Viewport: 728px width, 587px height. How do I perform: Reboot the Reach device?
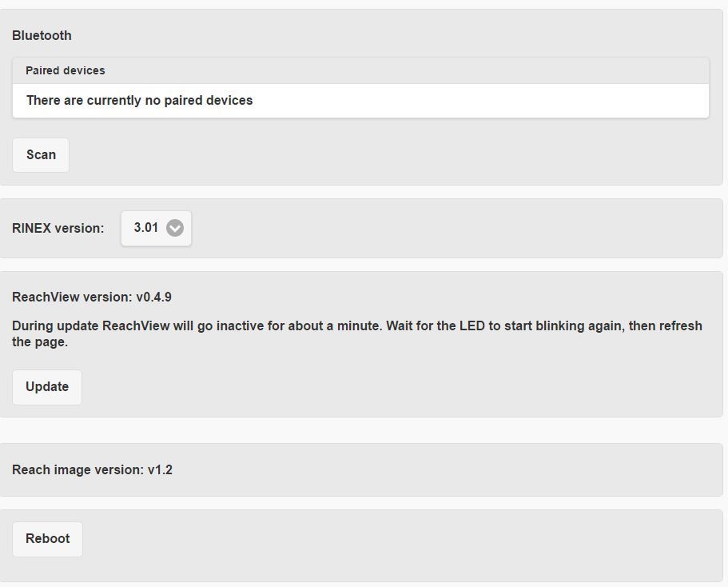pyautogui.click(x=47, y=539)
